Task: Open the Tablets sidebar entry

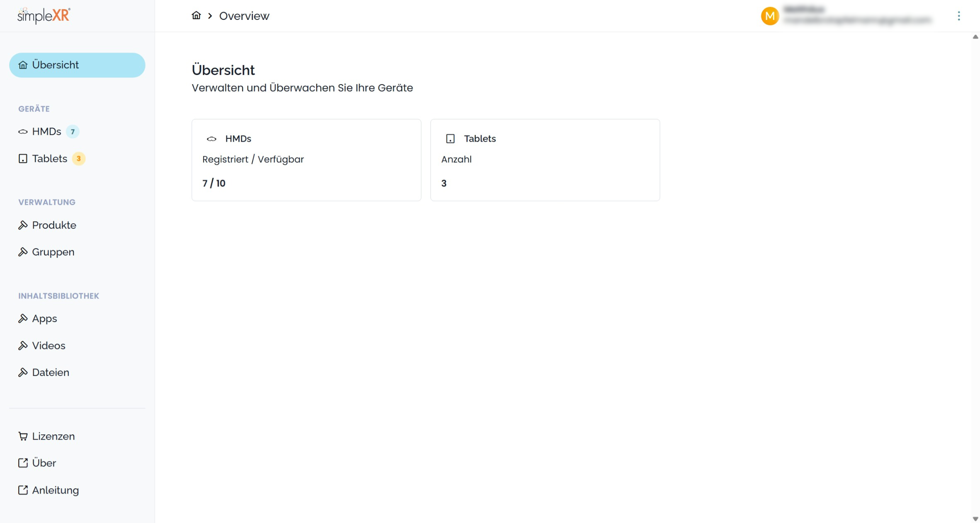Action: (x=49, y=159)
